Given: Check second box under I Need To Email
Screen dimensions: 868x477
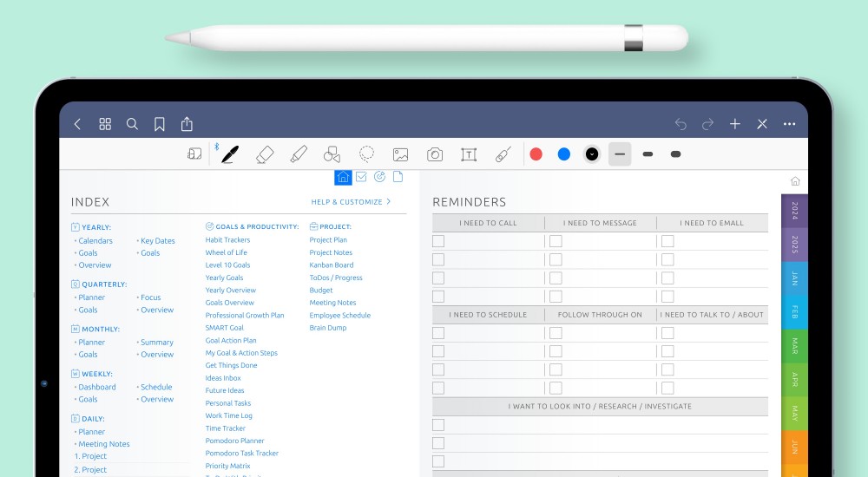Looking at the screenshot, I should (667, 259).
